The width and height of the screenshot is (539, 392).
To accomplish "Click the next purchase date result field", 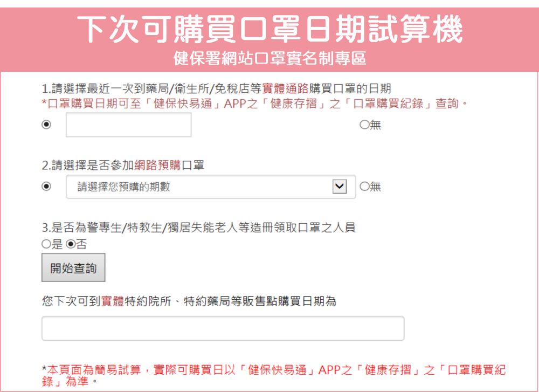I will point(223,328).
